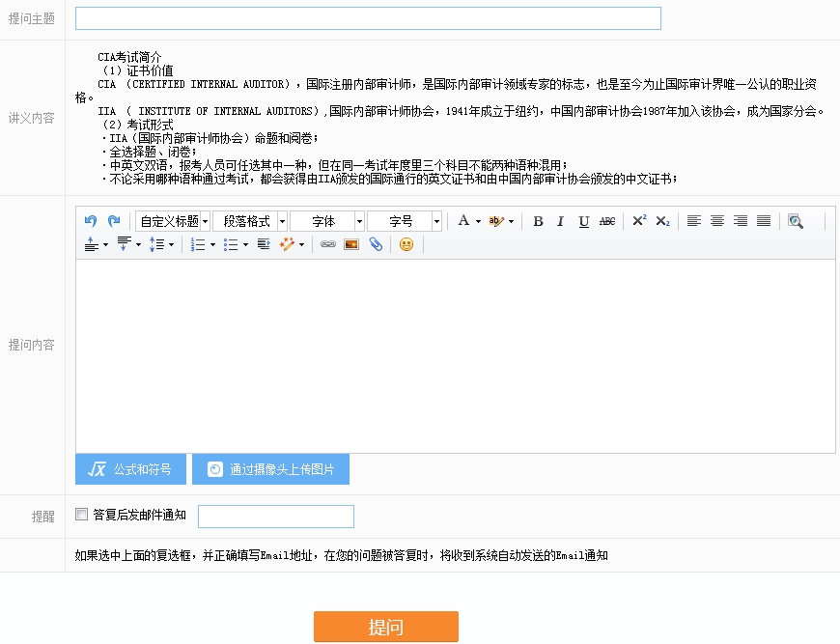The width and height of the screenshot is (840, 644).
Task: Toggle bold text formatting
Action: click(538, 221)
